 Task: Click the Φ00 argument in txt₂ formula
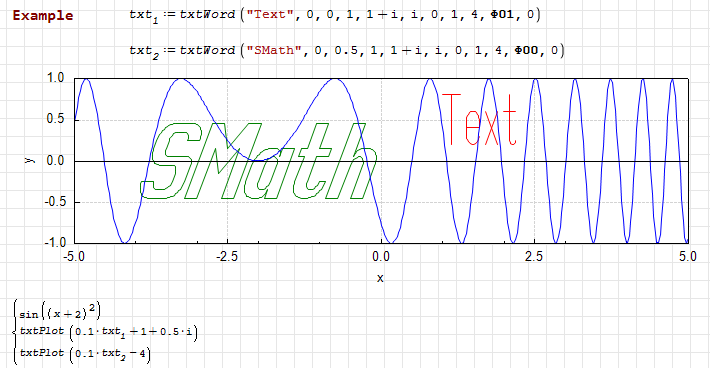(527, 50)
